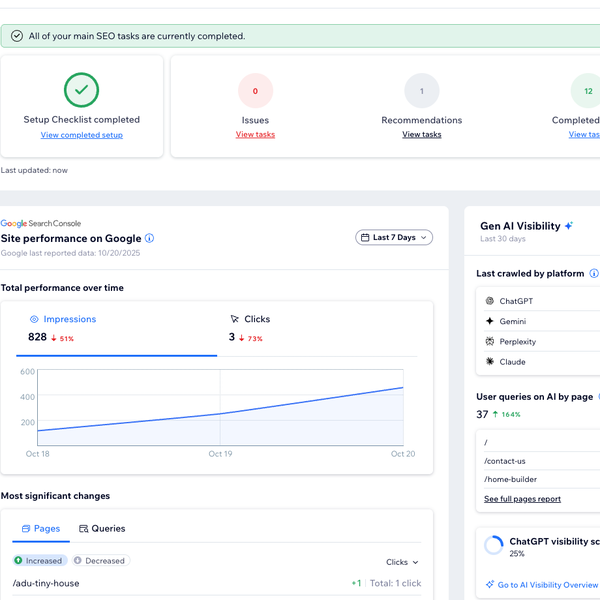Click the Gemini platform icon

point(489,321)
